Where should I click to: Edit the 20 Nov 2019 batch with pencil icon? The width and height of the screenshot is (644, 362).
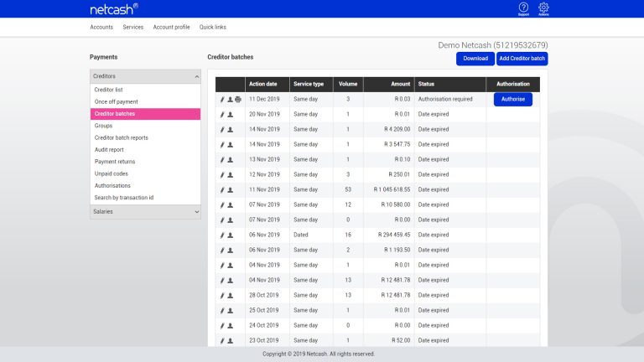point(222,115)
